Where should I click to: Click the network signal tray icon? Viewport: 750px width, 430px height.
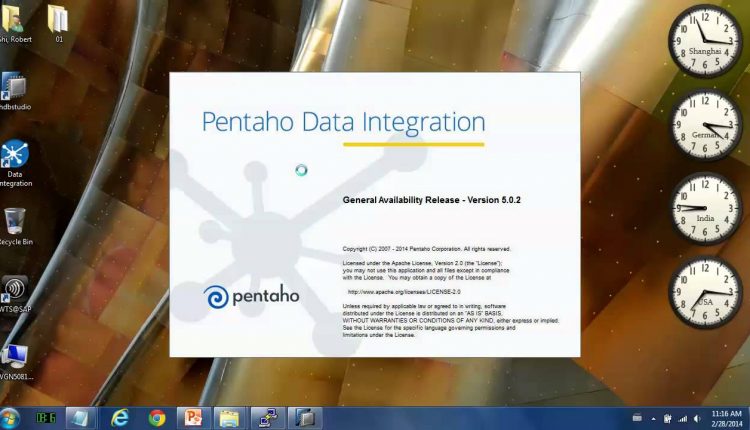(x=683, y=419)
